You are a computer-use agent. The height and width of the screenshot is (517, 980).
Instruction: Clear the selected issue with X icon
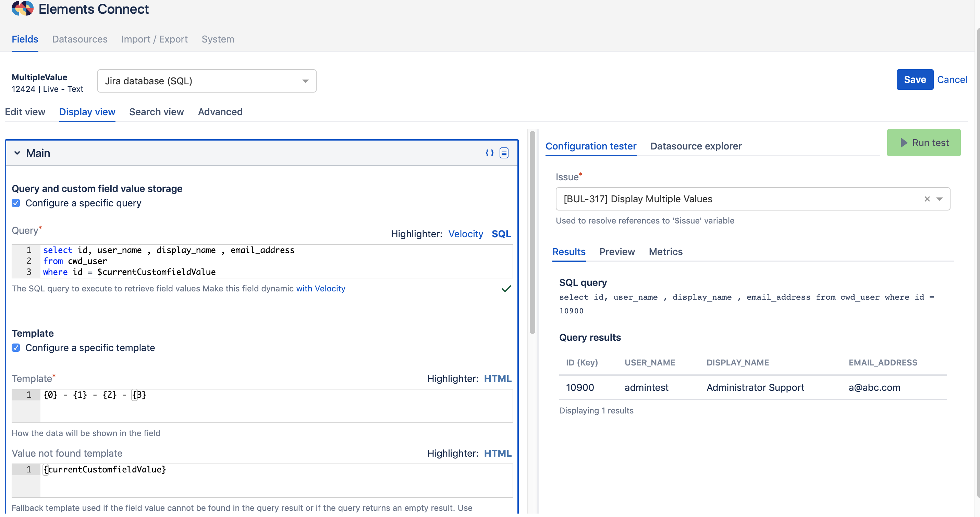(927, 199)
